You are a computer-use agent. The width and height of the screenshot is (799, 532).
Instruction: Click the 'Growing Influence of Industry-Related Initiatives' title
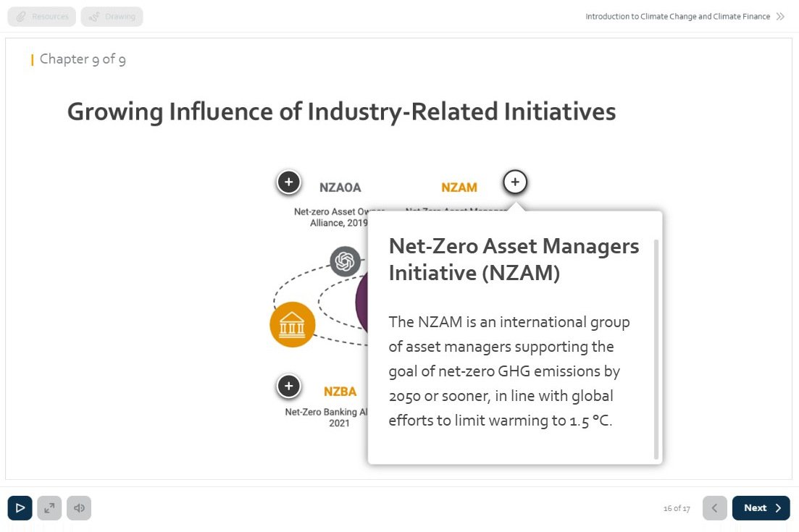341,111
